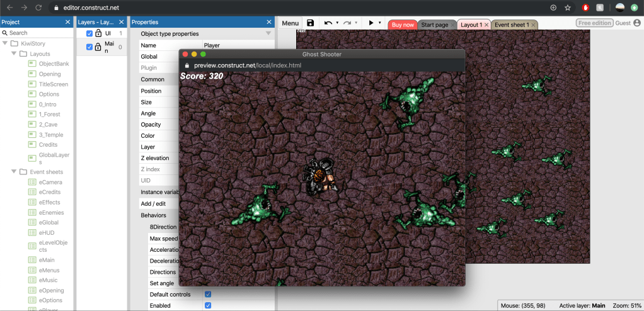Click the Guest account icon
Image resolution: width=644 pixels, height=311 pixels.
pos(636,23)
